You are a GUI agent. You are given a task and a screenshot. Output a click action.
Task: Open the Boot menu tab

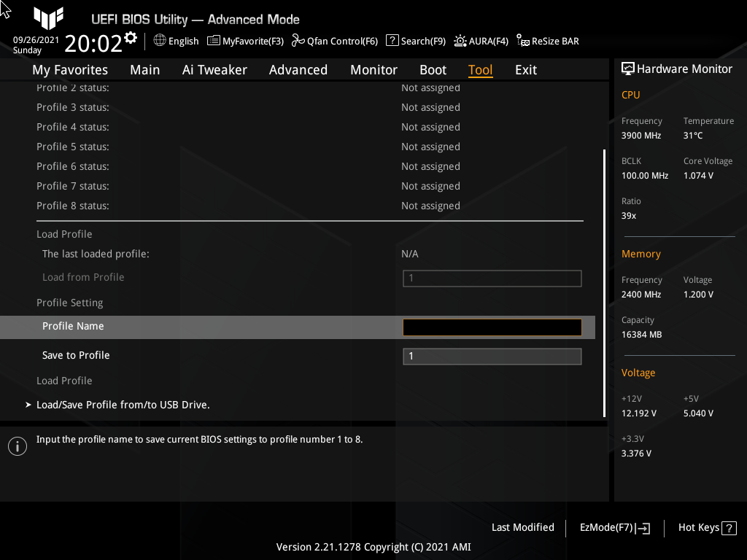tap(433, 69)
